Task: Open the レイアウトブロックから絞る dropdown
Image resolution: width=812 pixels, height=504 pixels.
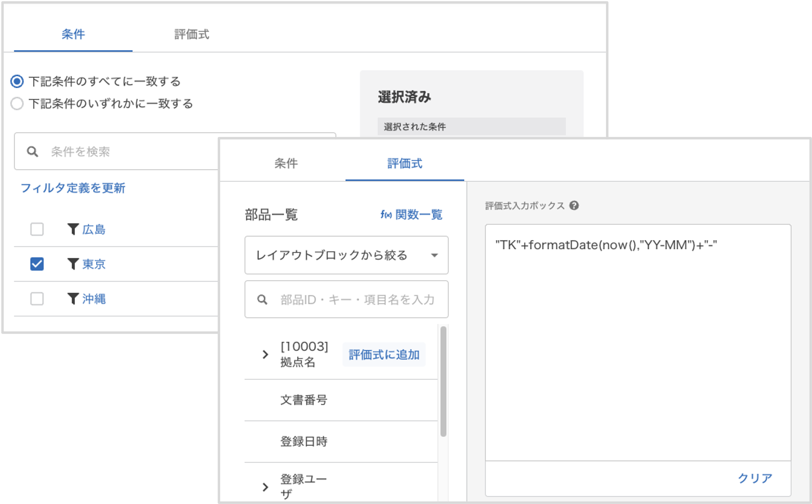Action: coord(346,255)
